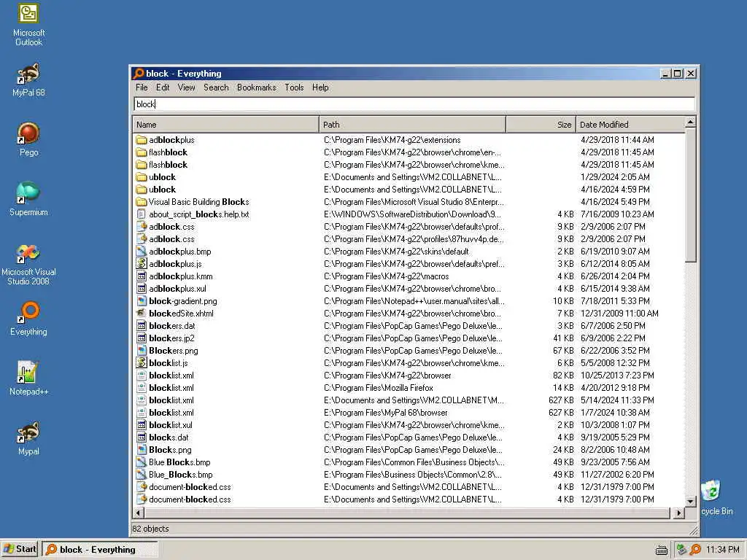Viewport: 747px width, 560px height.
Task: Click the date '12/31/2009 11:00 AM'
Action: pyautogui.click(x=619, y=314)
